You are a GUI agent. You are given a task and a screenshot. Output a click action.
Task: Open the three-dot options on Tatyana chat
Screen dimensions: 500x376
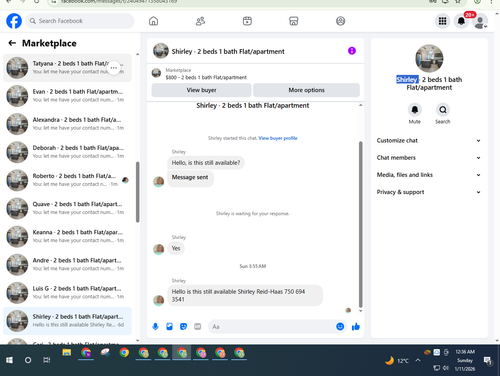pos(114,68)
